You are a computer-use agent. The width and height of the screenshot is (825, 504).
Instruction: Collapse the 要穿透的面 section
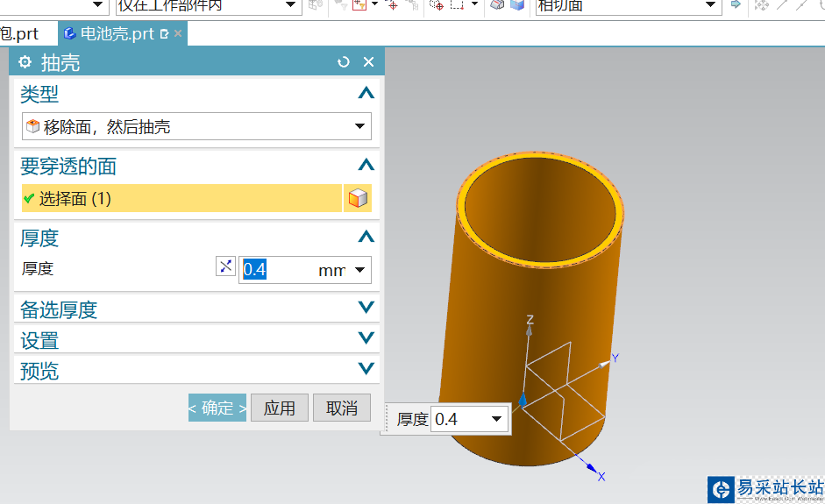(x=366, y=165)
